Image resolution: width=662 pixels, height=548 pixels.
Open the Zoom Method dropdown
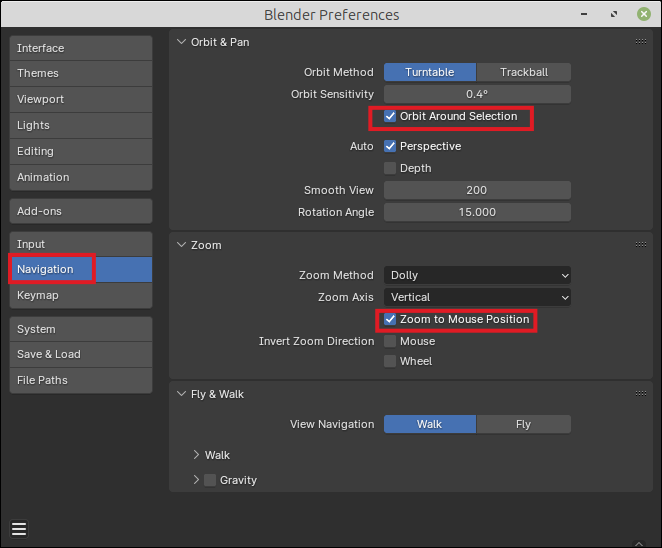(x=477, y=275)
